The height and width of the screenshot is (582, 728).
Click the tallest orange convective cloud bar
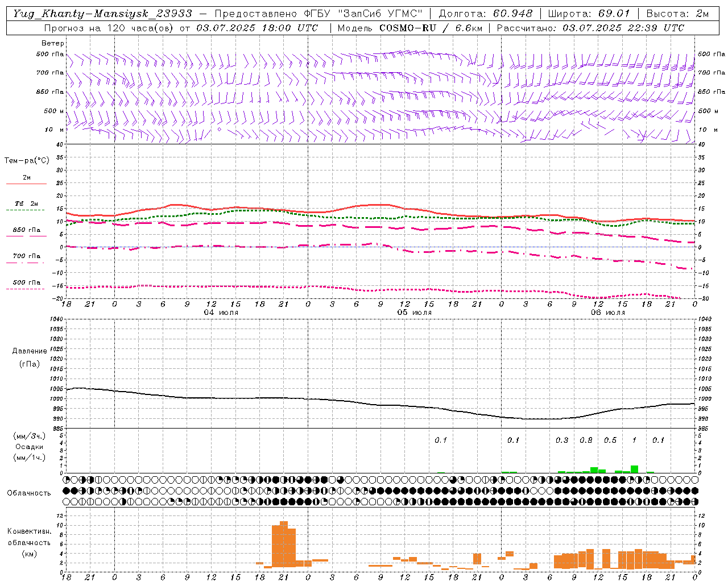point(284,544)
